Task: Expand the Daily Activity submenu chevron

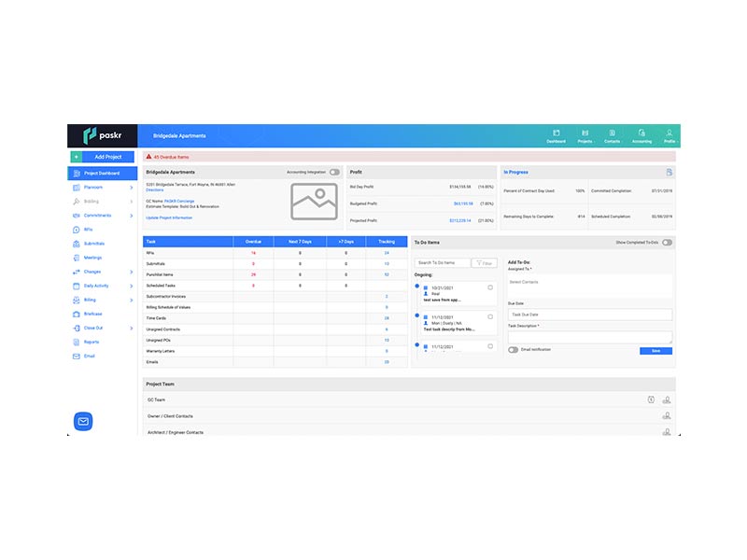Action: tap(131, 286)
